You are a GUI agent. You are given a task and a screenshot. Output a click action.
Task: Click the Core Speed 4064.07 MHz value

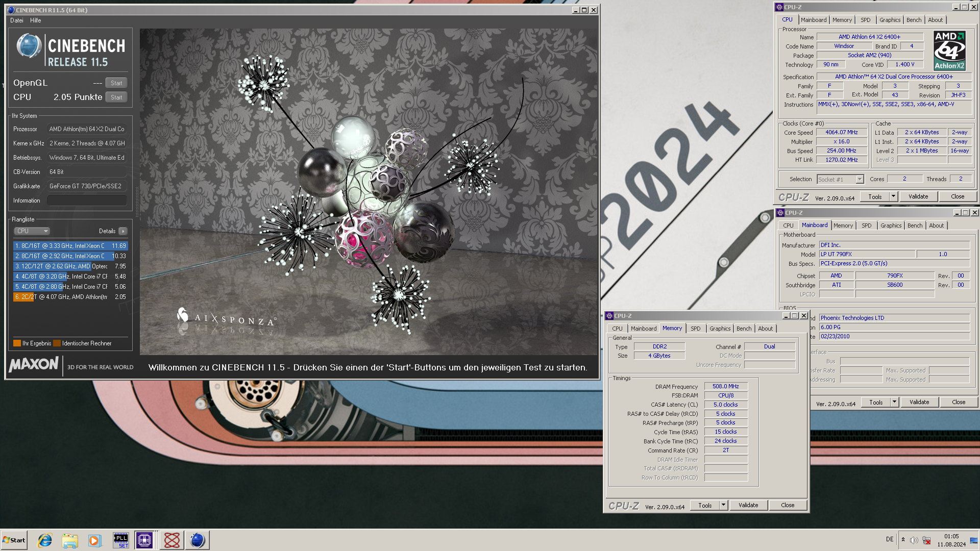[x=842, y=132]
